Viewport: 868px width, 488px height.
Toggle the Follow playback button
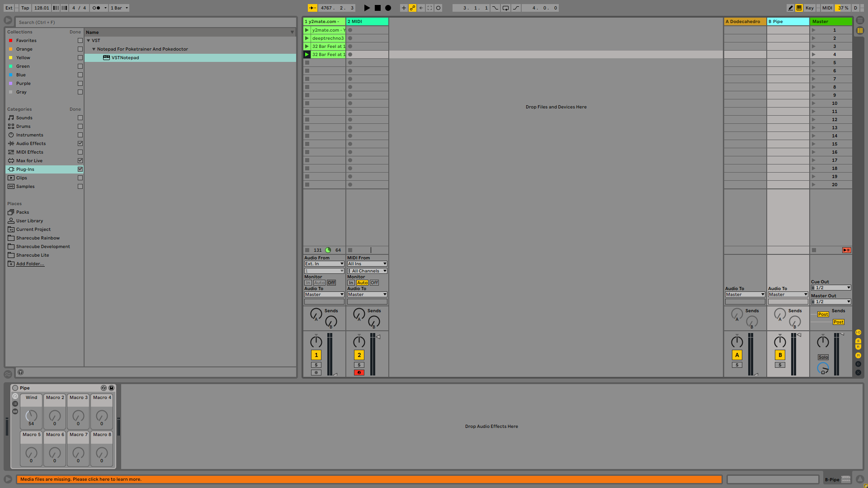point(312,8)
